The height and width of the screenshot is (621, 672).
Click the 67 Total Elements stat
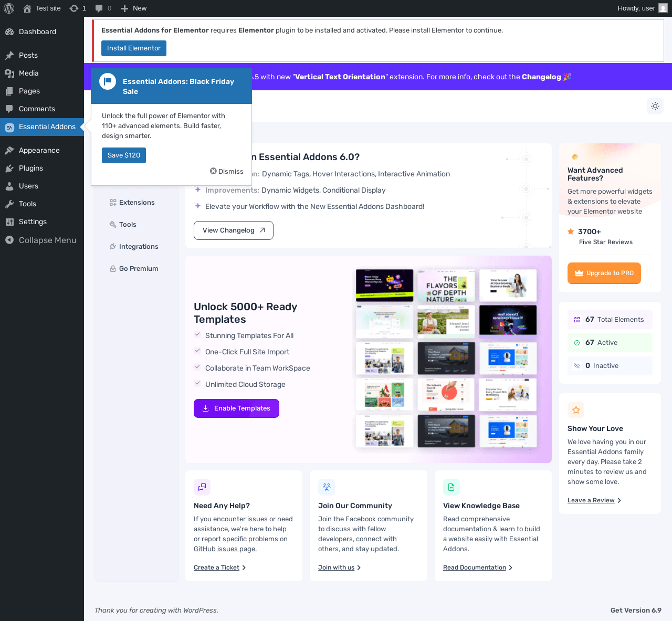[610, 320]
